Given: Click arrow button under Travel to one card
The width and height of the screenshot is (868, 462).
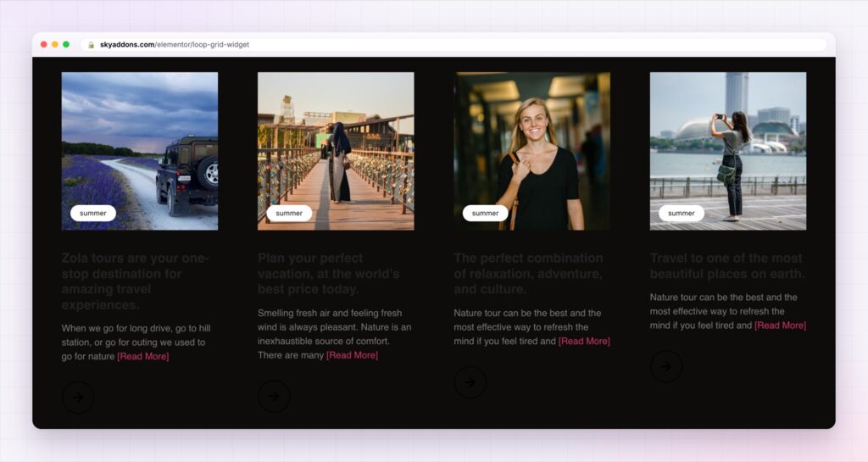Looking at the screenshot, I should click(666, 366).
